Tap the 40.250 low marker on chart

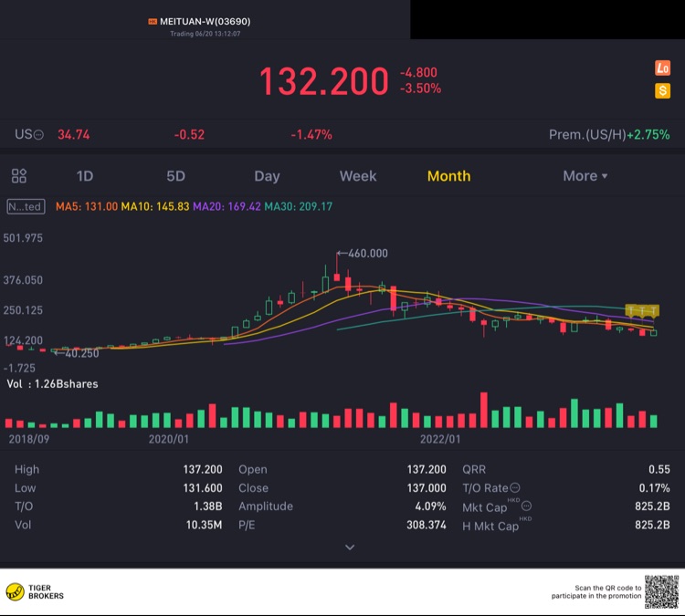(77, 353)
